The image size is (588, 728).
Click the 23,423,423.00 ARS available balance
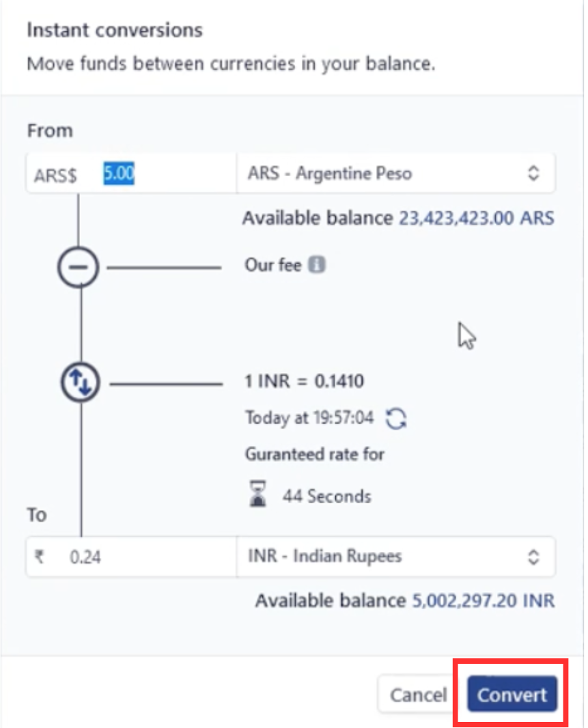click(x=476, y=219)
